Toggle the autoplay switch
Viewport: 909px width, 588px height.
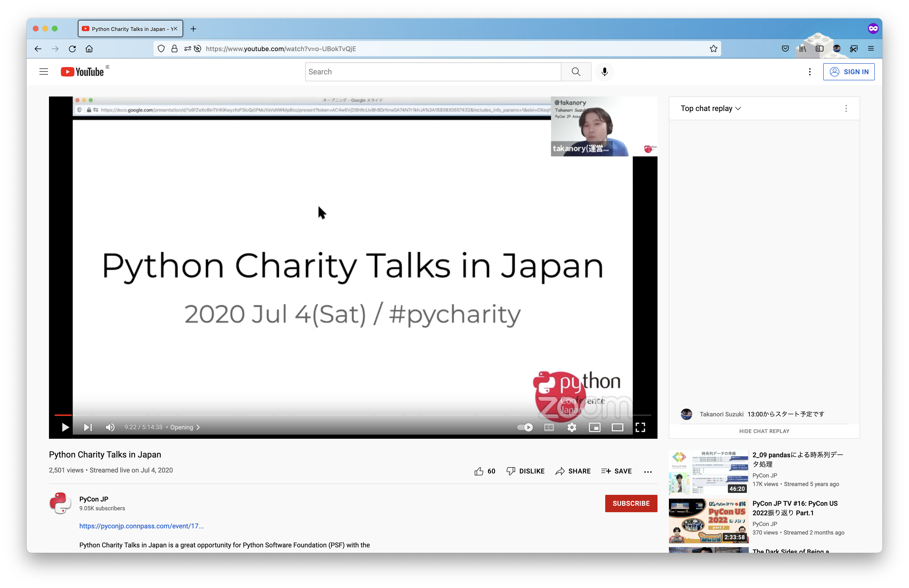coord(525,427)
